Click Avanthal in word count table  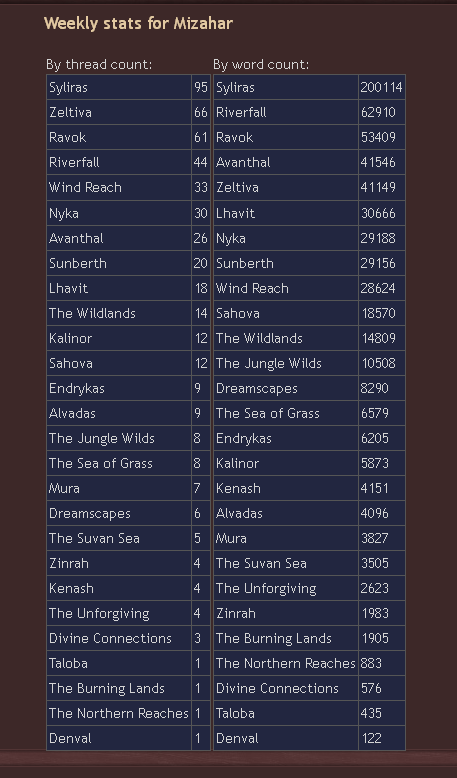[243, 162]
